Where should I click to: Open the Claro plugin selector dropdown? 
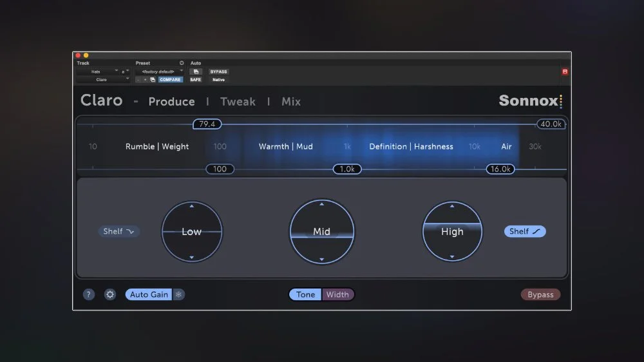(102, 80)
